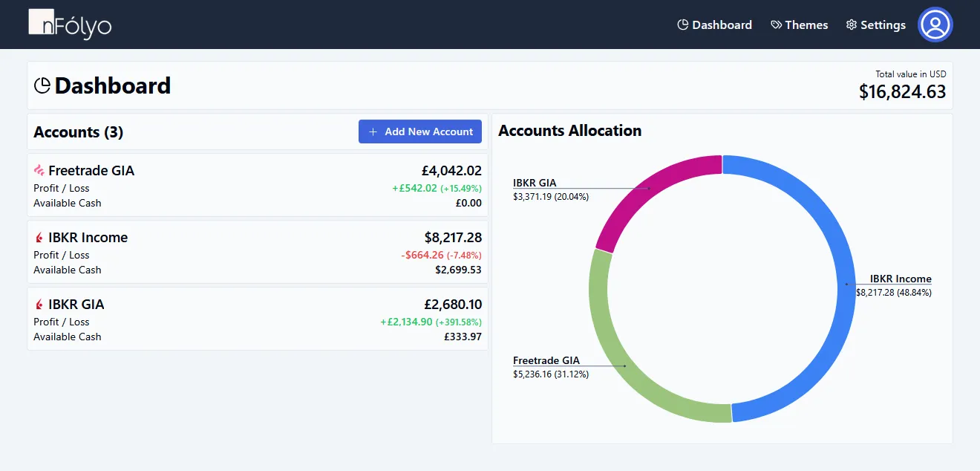Image resolution: width=980 pixels, height=471 pixels.
Task: Click the IBKR GIA broker icon
Action: click(x=39, y=305)
